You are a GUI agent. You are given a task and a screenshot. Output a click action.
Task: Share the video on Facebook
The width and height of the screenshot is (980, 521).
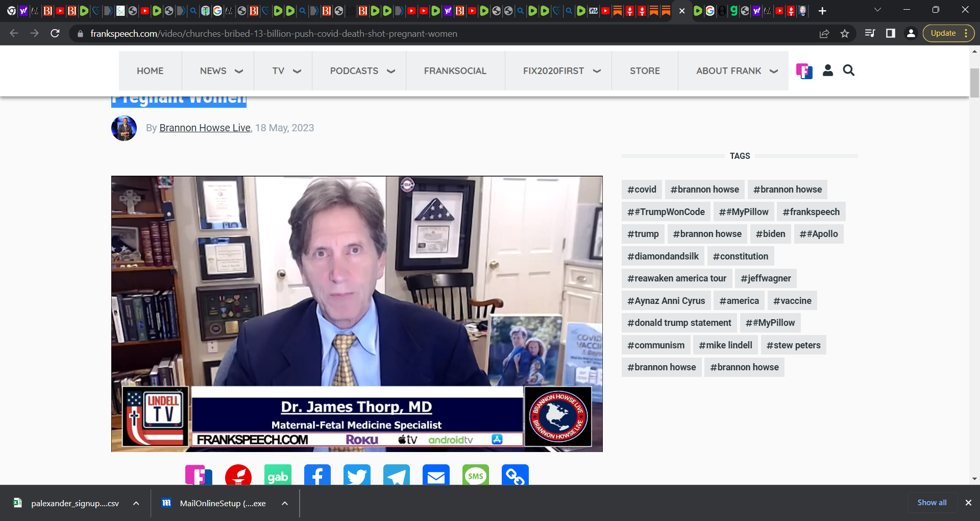pyautogui.click(x=317, y=477)
